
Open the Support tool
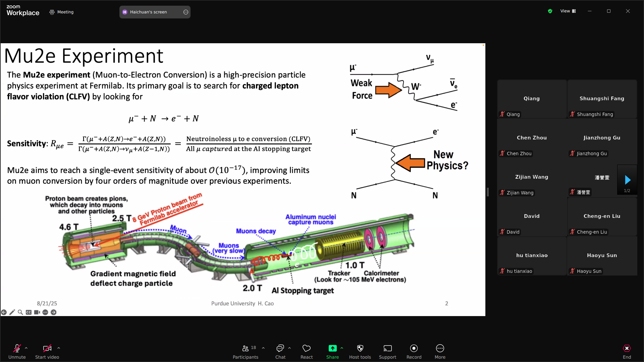click(388, 352)
